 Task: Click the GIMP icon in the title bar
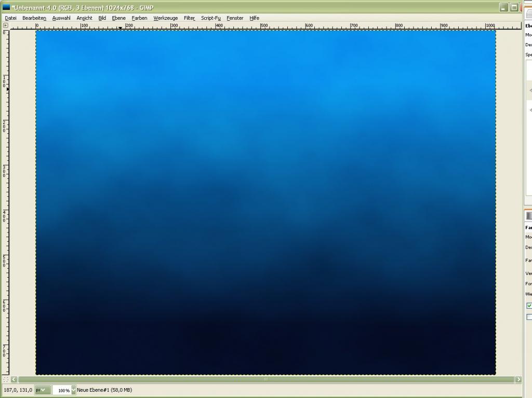(6, 7)
